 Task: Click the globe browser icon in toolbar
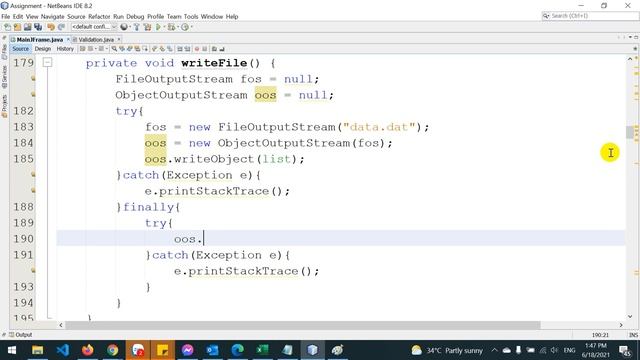coord(124,27)
